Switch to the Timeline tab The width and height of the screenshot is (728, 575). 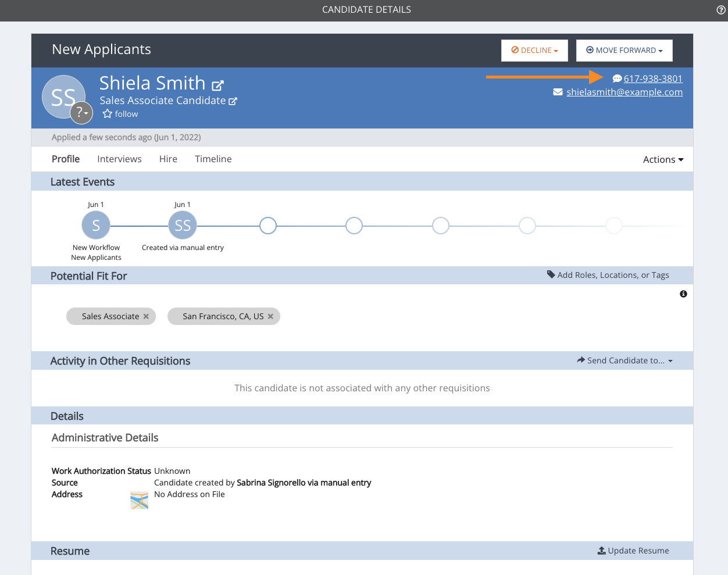(213, 159)
